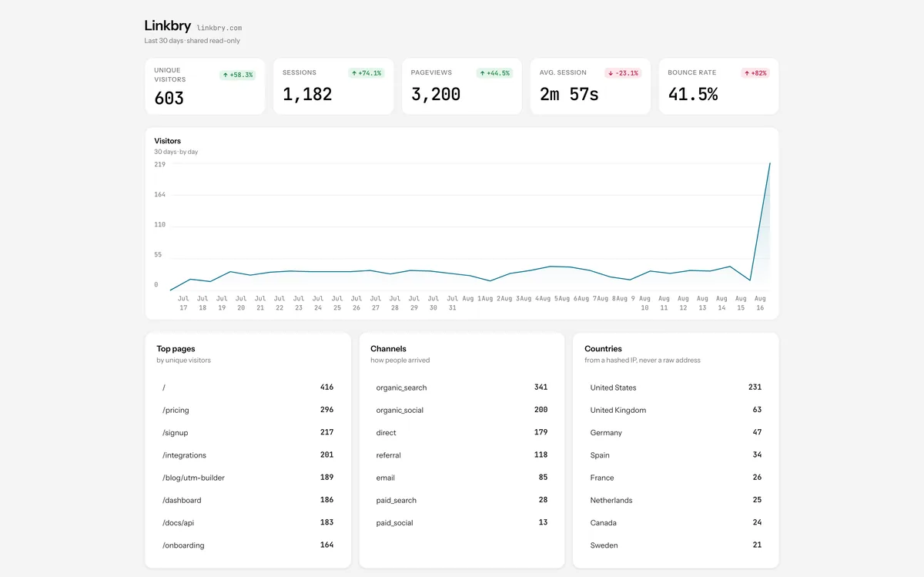Click the /onboarding page row
Screen dimensions: 924x577
tap(248, 545)
